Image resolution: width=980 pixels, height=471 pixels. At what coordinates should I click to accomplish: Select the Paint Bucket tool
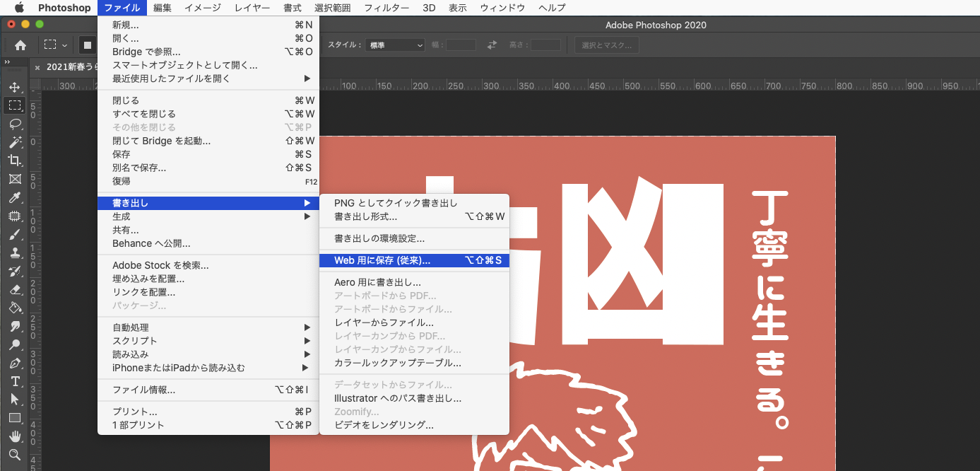click(x=15, y=308)
